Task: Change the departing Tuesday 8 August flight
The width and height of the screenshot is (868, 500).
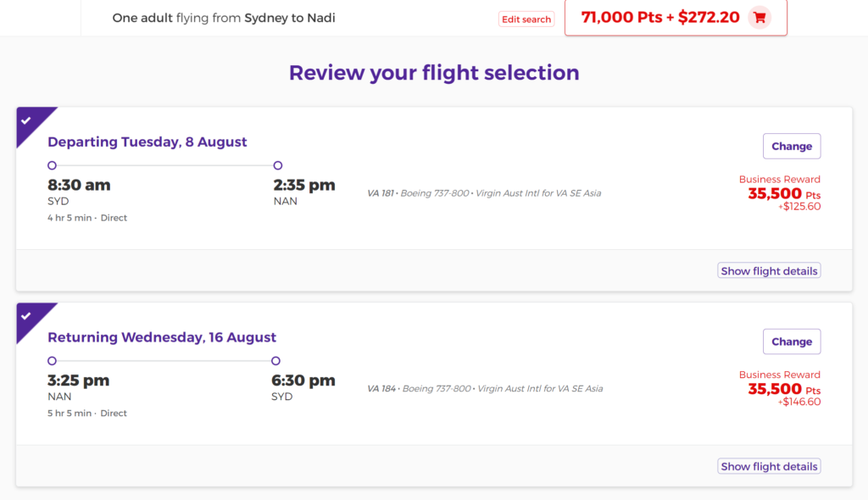Action: [x=792, y=146]
